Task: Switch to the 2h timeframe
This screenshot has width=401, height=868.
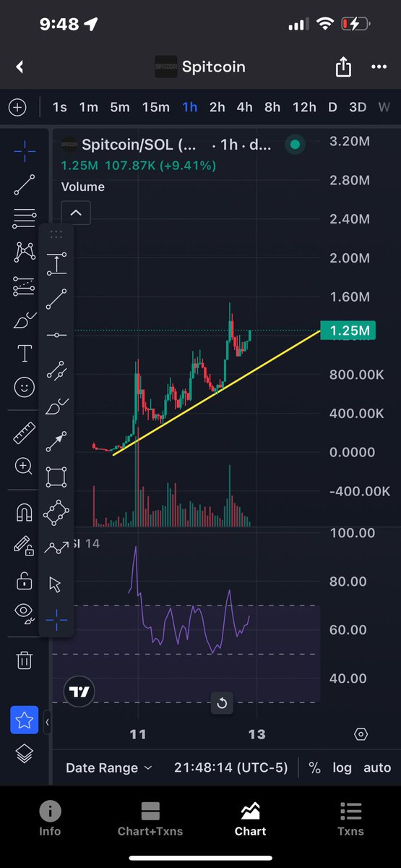Action: tap(217, 107)
